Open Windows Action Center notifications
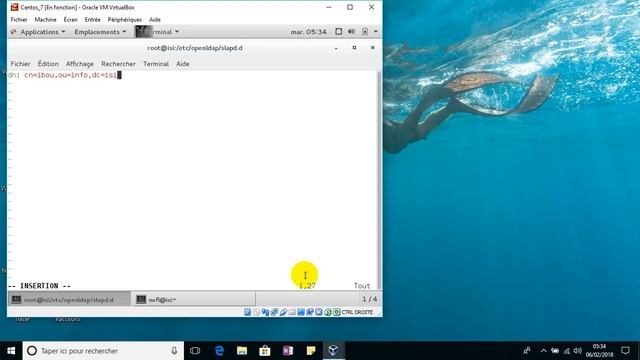Screen dimensions: 640x360 pyautogui.click(x=625, y=351)
